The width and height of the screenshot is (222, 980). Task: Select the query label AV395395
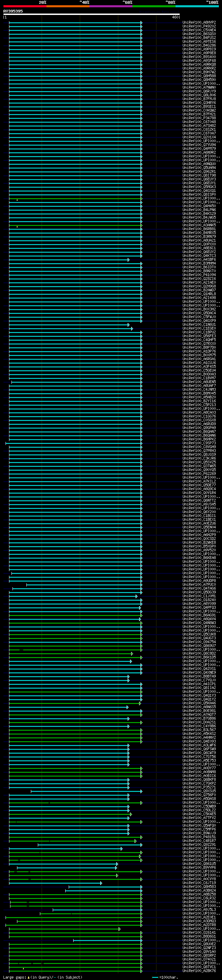coord(13,11)
